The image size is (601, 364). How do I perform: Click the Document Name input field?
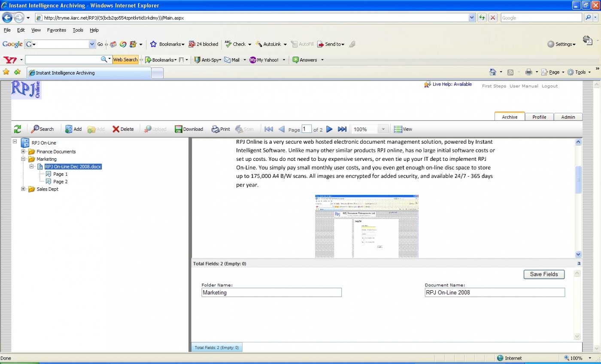[495, 292]
